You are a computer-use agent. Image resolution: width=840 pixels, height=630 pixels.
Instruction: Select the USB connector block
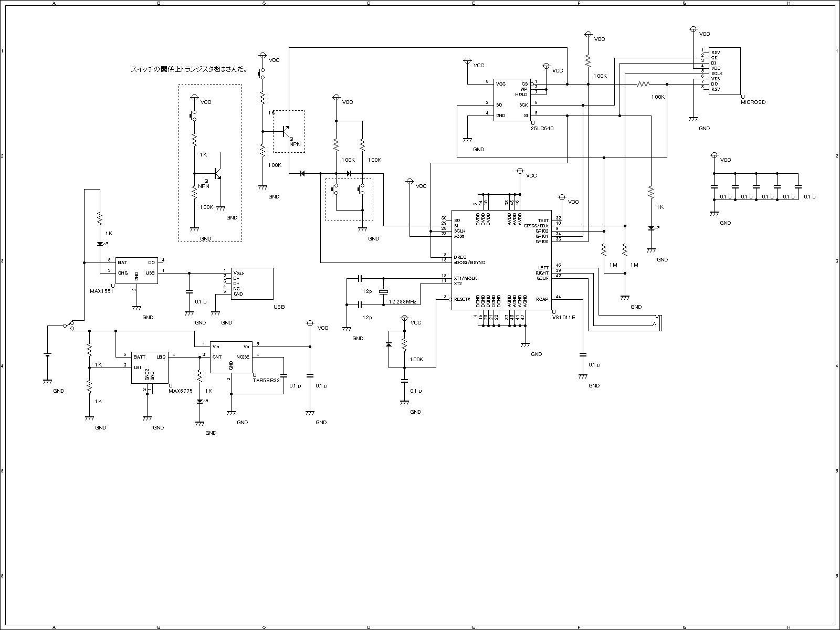(x=252, y=283)
